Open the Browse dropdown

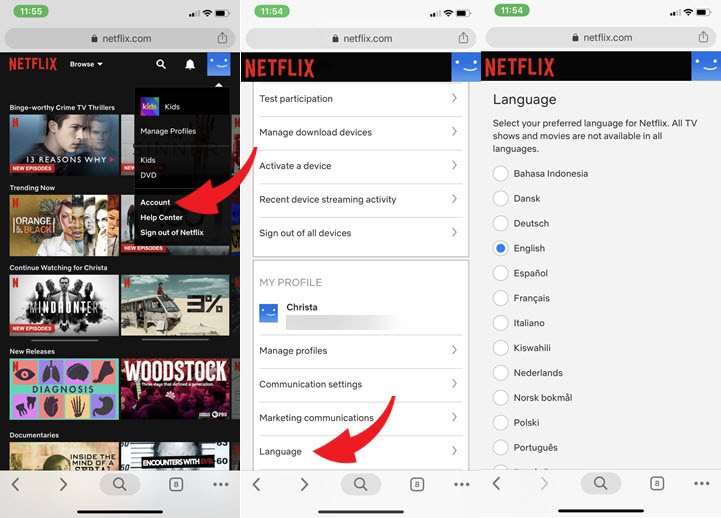pos(86,64)
